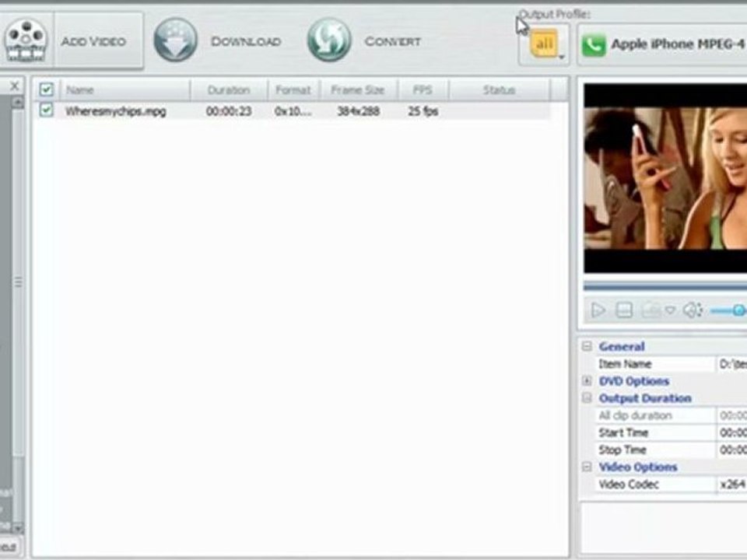Select the Video Codec property label
The width and height of the screenshot is (747, 560).
click(x=629, y=485)
